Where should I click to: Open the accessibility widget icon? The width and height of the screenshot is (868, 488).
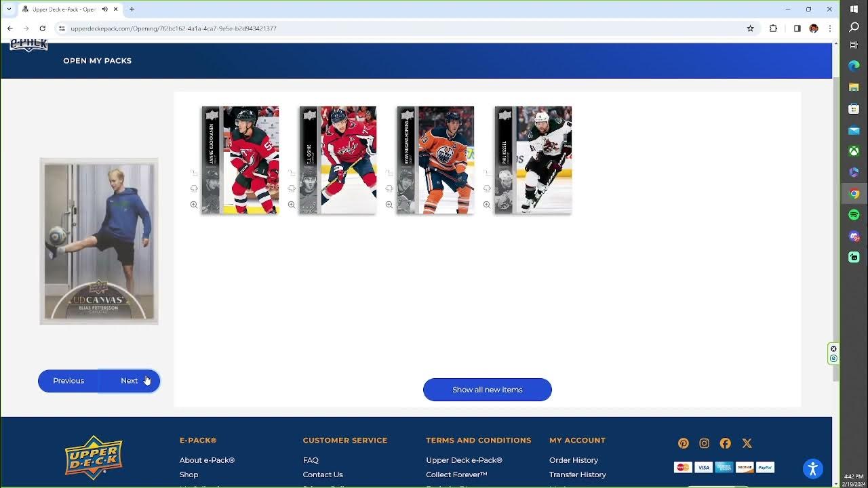812,468
